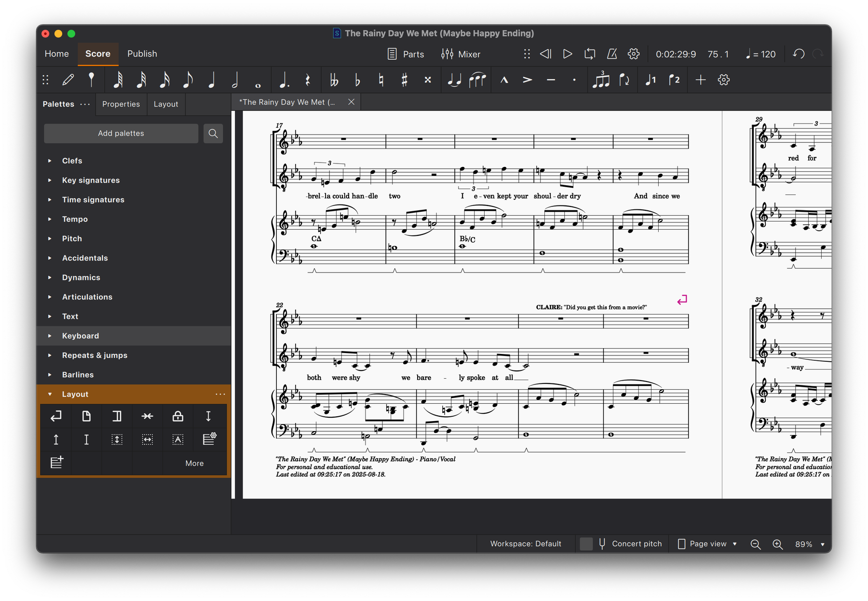Select the quarter note duration
868x601 pixels.
point(211,80)
